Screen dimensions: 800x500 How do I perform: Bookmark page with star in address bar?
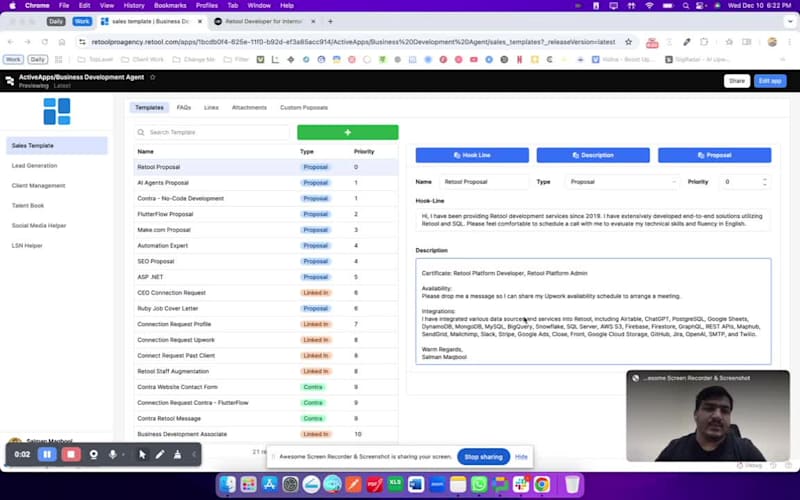629,42
